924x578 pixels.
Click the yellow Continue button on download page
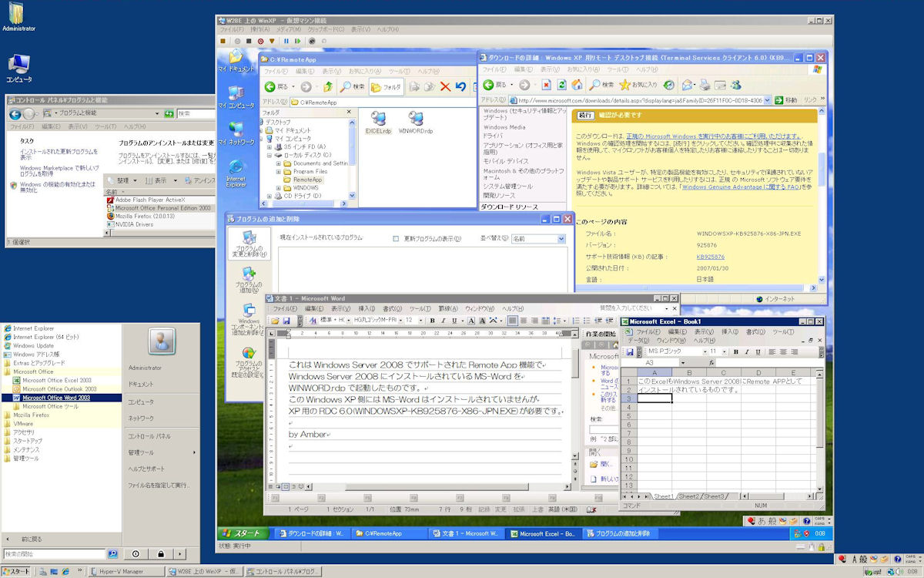click(x=586, y=115)
